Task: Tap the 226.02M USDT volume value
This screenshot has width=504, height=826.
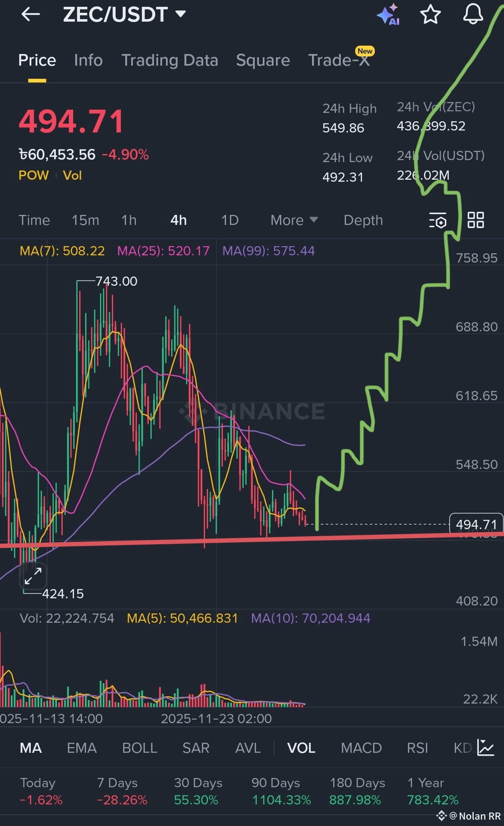Action: (x=423, y=175)
